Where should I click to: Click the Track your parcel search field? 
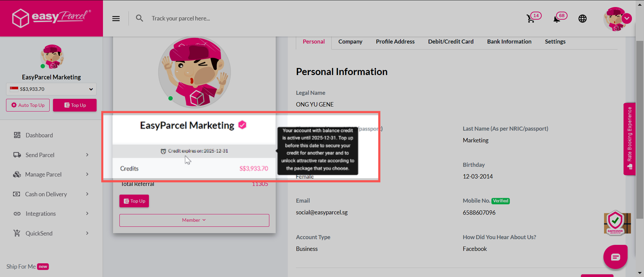tap(180, 18)
